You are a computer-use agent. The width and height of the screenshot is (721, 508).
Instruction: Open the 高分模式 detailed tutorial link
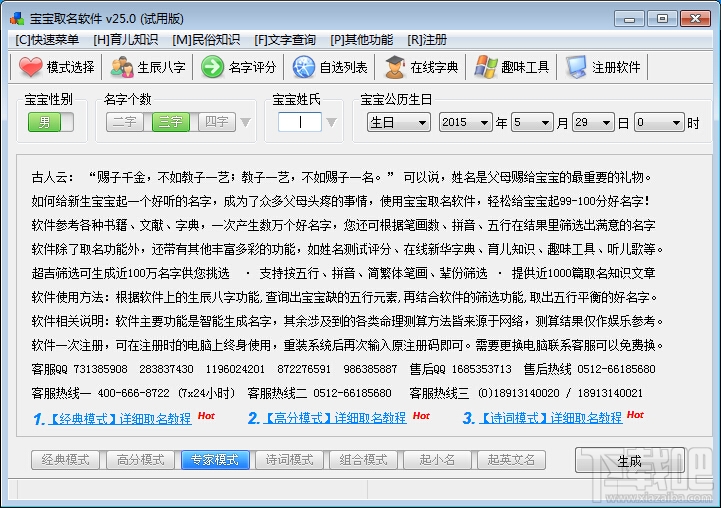(x=335, y=418)
